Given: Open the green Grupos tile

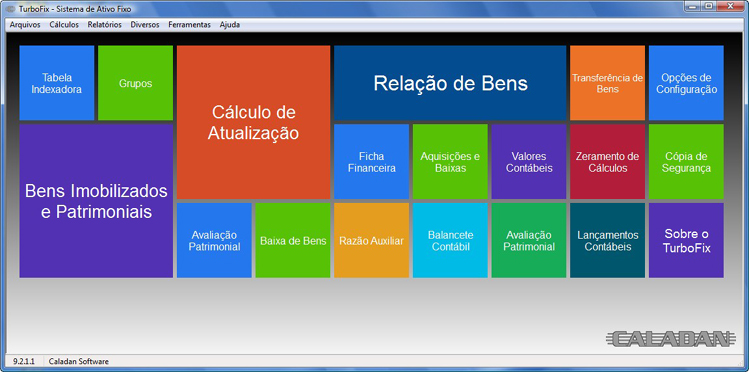Looking at the screenshot, I should 136,83.
